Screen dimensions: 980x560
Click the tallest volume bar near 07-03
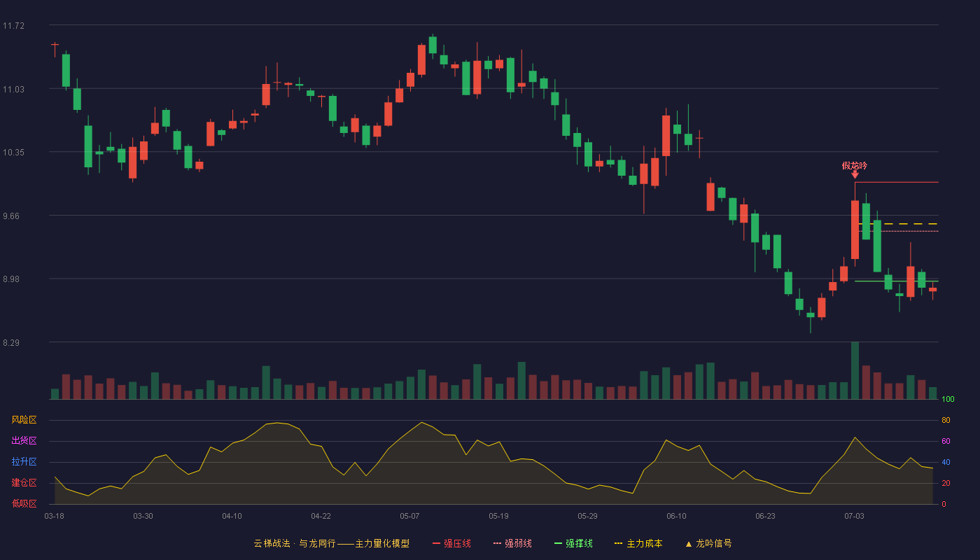coord(855,370)
